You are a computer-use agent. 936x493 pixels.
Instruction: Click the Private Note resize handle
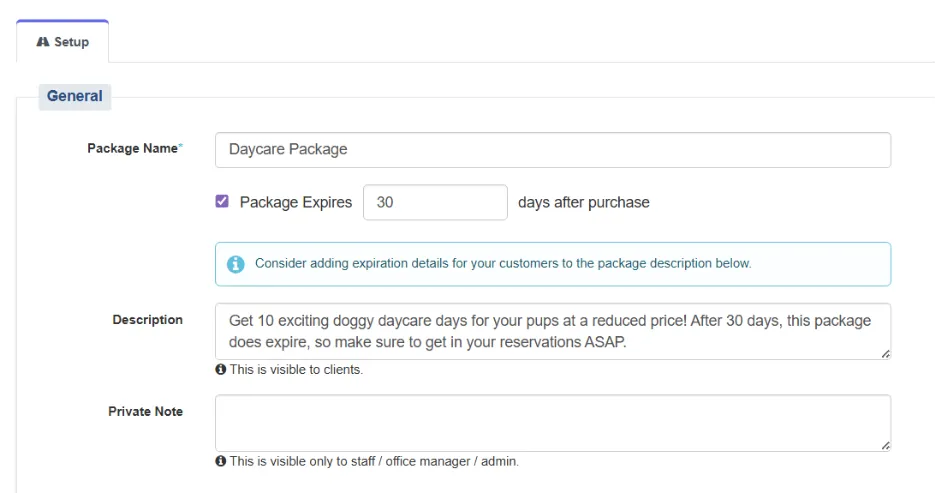click(x=885, y=445)
